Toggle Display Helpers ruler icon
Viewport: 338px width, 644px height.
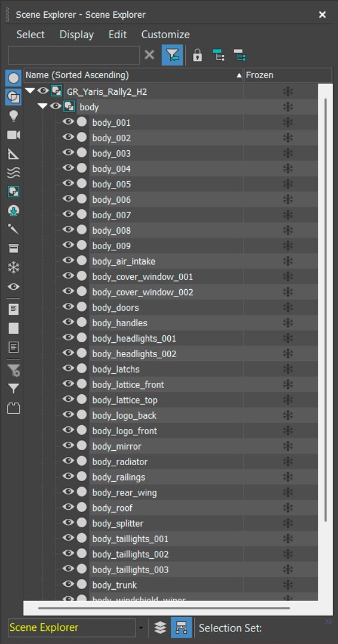pos(14,154)
